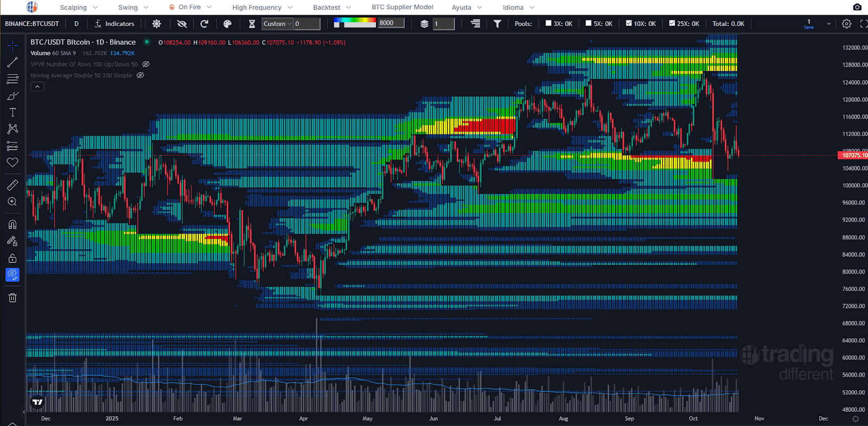Toggle lock all drawings padlock
Image resolution: width=868 pixels, height=426 pixels.
tap(12, 258)
